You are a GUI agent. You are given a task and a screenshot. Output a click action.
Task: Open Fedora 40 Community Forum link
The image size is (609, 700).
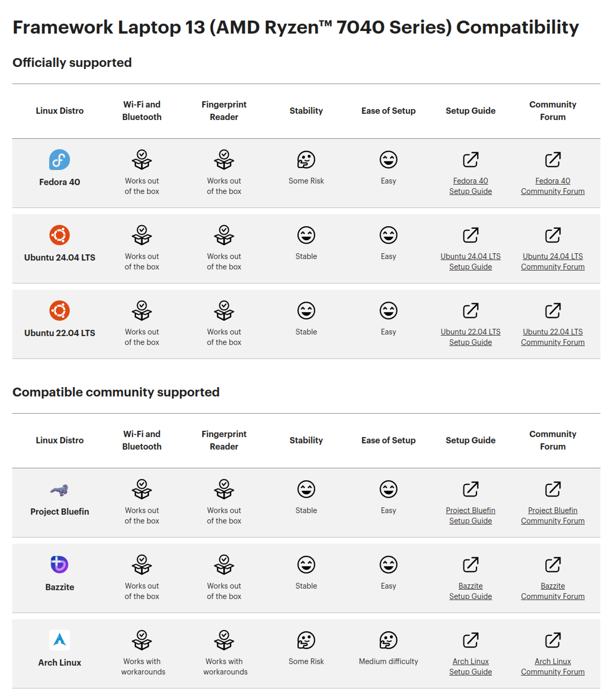click(553, 186)
